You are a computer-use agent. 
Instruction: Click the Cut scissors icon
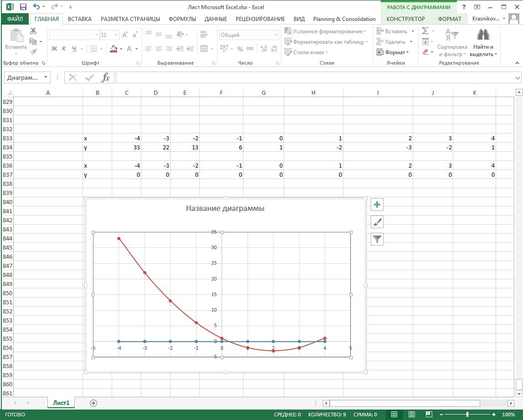click(33, 31)
